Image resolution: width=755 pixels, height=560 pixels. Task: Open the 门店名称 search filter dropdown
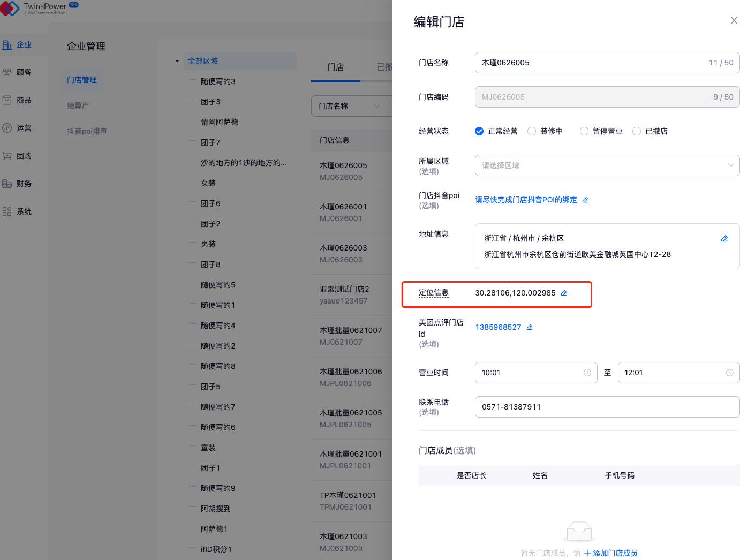348,106
